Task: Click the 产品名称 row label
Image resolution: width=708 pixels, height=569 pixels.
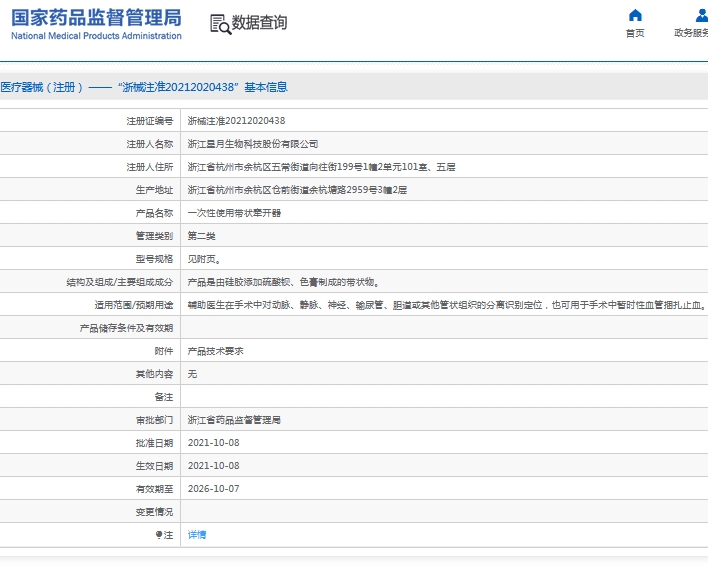Action: [x=154, y=213]
